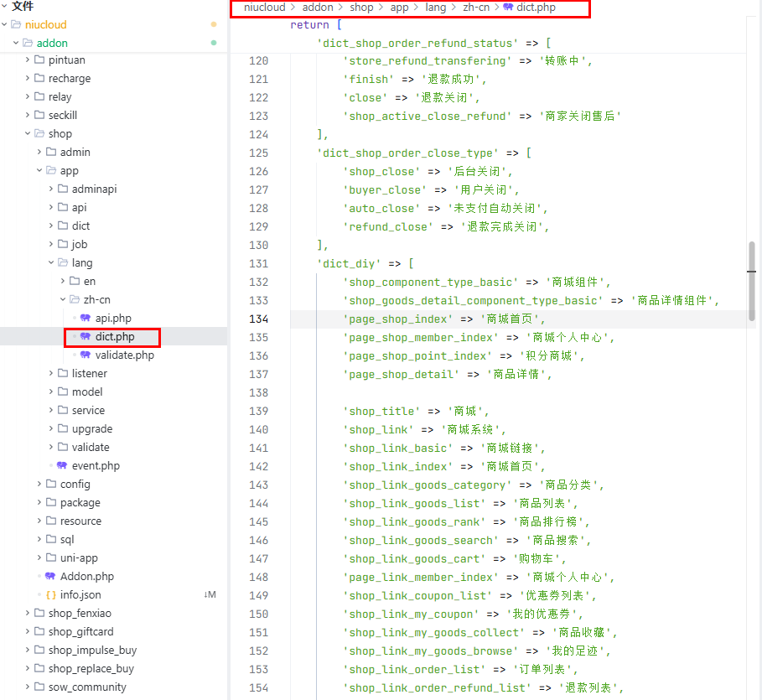This screenshot has width=762, height=700.
Task: Click the folder icon beside shop_giftcard
Action: (x=39, y=632)
